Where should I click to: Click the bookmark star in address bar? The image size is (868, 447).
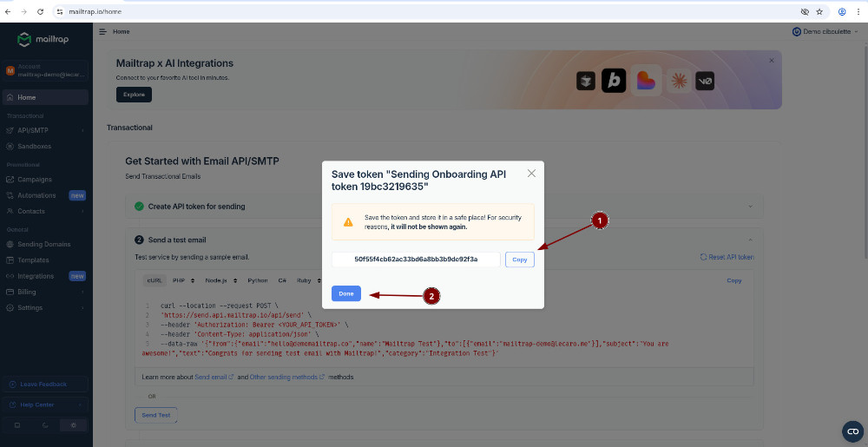(x=819, y=12)
